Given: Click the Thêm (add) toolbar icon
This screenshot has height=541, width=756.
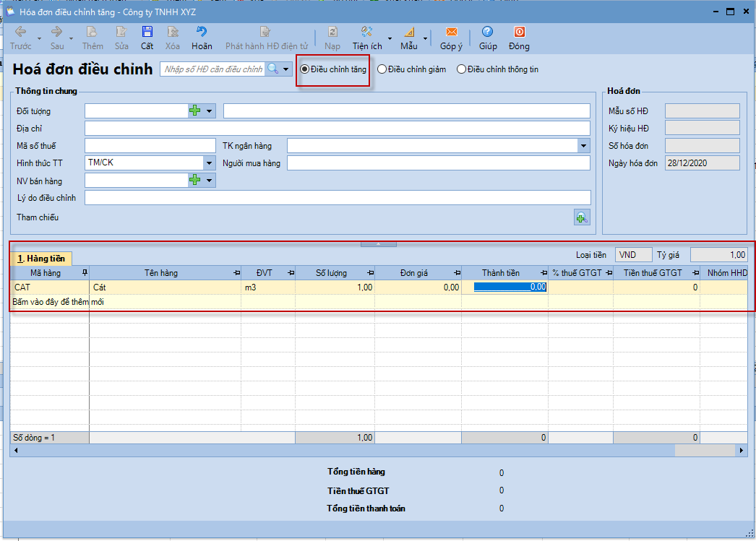Looking at the screenshot, I should (x=92, y=38).
